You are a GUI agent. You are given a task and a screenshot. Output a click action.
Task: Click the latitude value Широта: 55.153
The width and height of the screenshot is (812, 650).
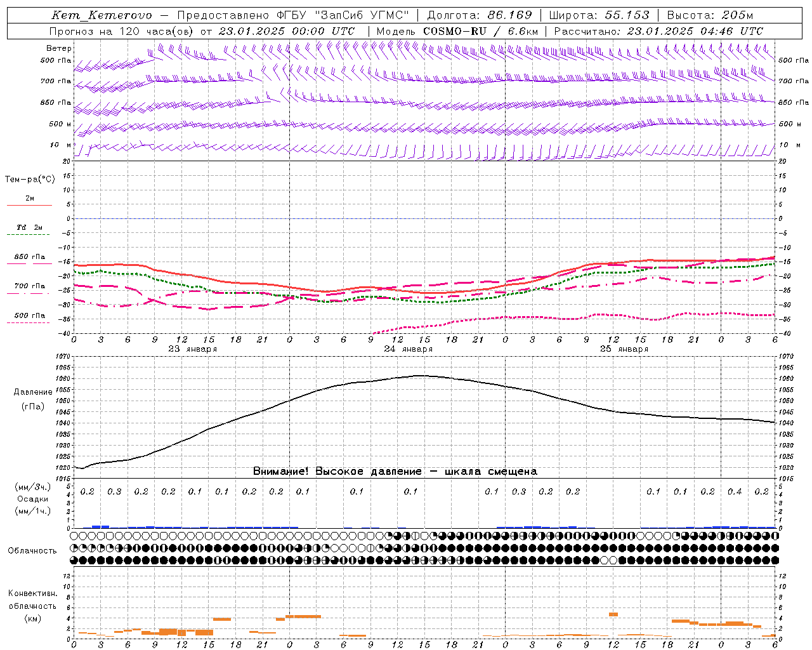(x=599, y=16)
